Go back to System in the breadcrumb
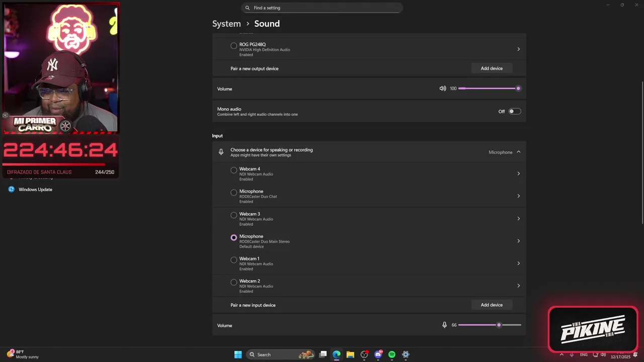 [x=226, y=24]
